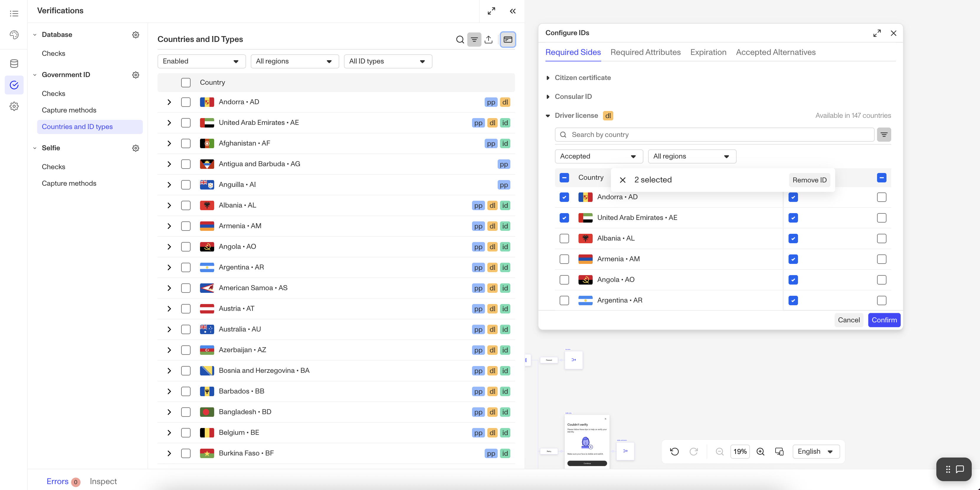Zoom in on the canvas
The image size is (980, 490).
761,452
